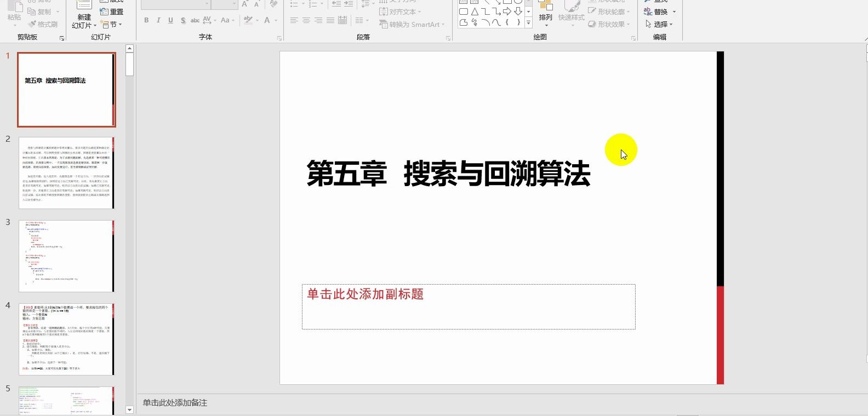Viewport: 868px width, 416px height.
Task: Open the Arrange (排列) menu
Action: 545,14
